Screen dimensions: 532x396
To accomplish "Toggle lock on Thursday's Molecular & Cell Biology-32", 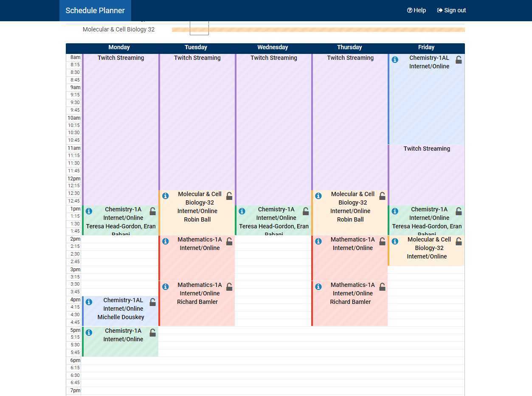I will (382, 196).
